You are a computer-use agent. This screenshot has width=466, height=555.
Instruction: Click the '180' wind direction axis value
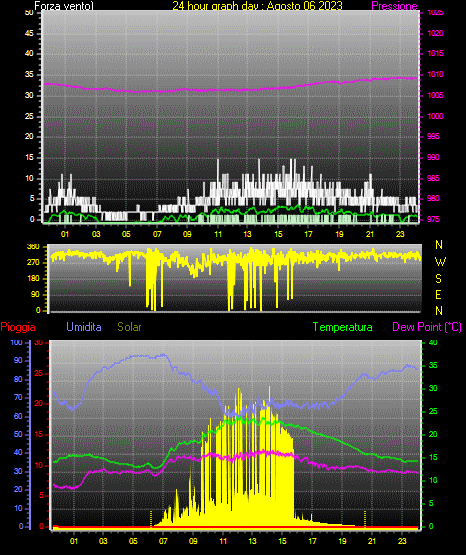coord(34,279)
